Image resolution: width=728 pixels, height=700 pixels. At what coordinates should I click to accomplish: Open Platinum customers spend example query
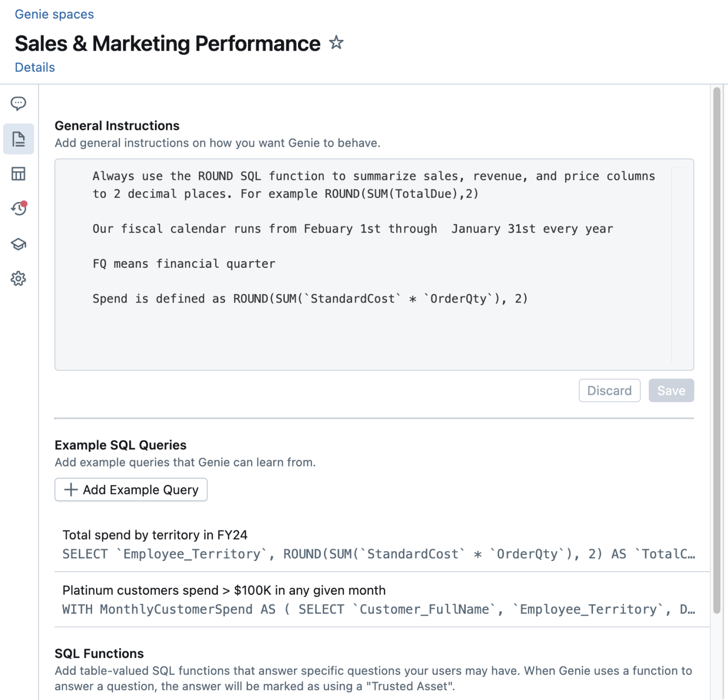[224, 590]
